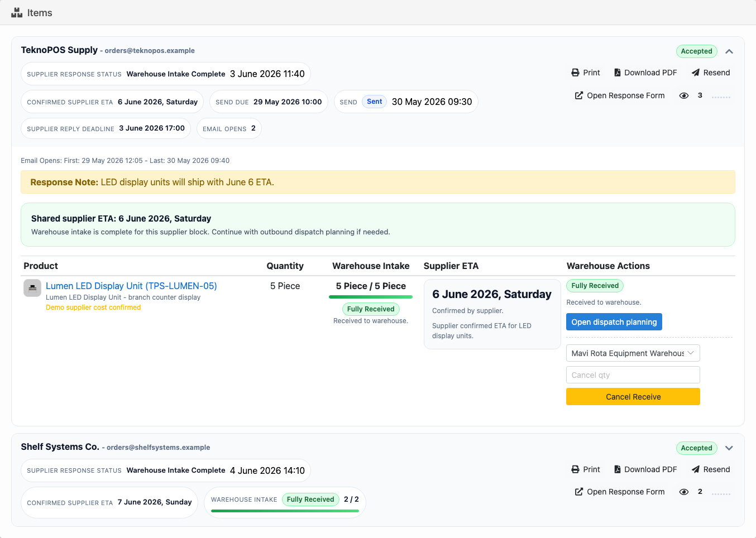Open Response Form for Shelf Systems Co.
This screenshot has height=538, width=756.
pos(620,492)
